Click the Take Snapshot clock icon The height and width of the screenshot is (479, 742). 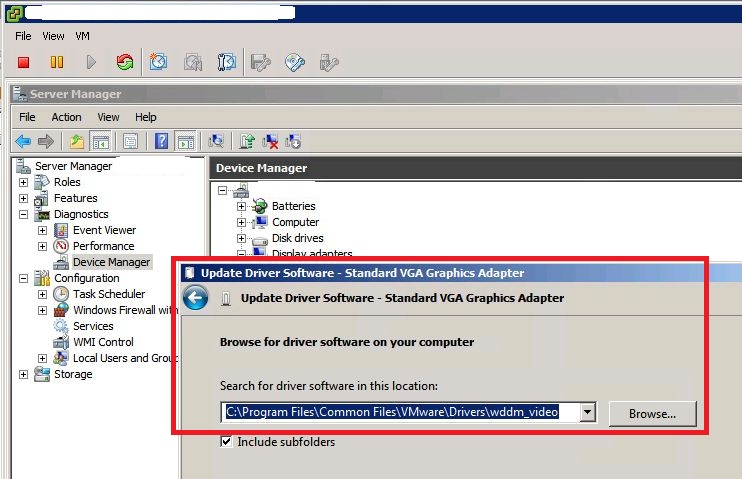[158, 62]
